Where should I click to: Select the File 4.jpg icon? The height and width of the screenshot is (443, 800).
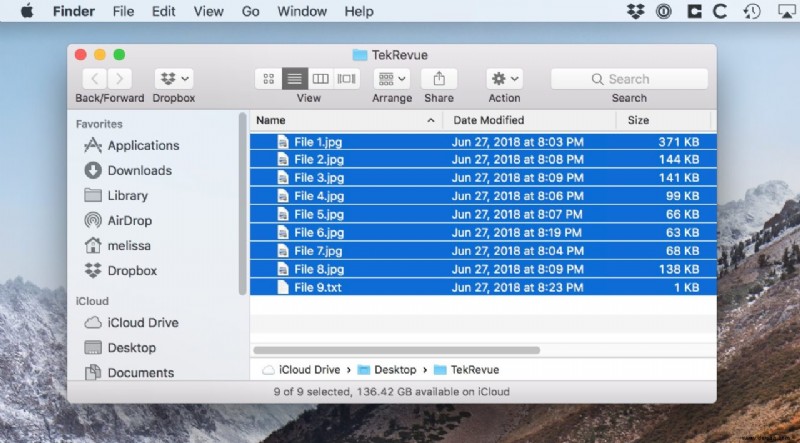283,196
